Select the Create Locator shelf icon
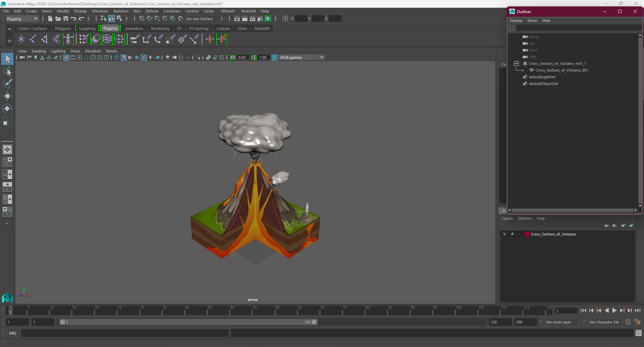644x347 pixels. (x=21, y=39)
